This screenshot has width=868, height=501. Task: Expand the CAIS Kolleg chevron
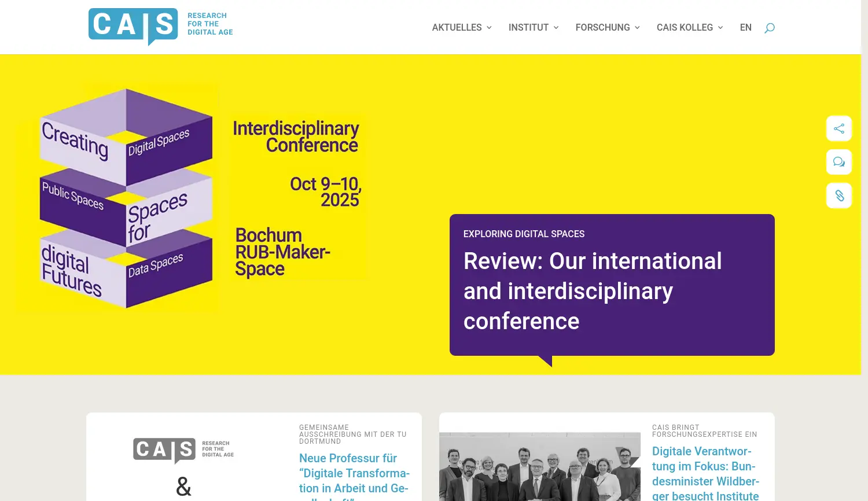click(720, 28)
